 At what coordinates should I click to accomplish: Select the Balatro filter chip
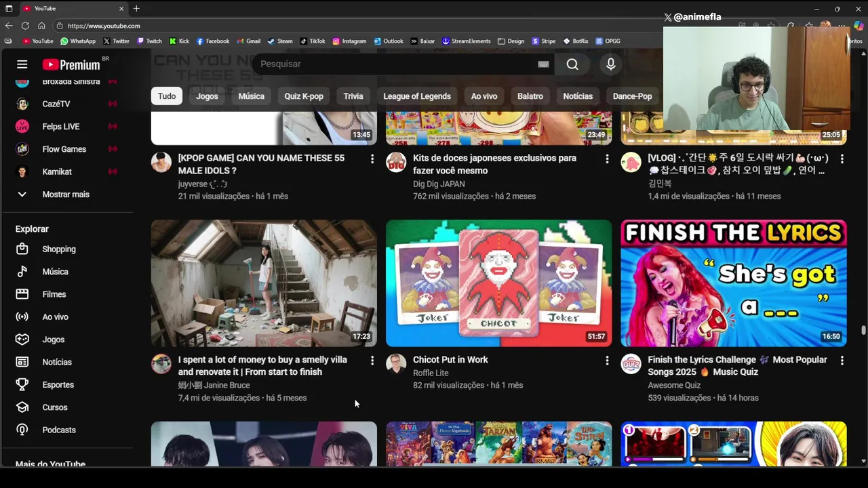click(x=530, y=96)
